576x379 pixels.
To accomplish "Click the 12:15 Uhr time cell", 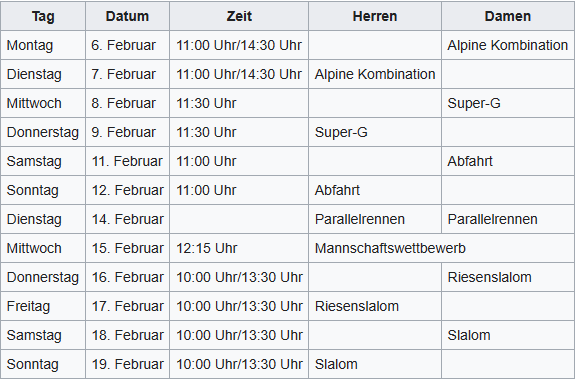I will [x=239, y=248].
